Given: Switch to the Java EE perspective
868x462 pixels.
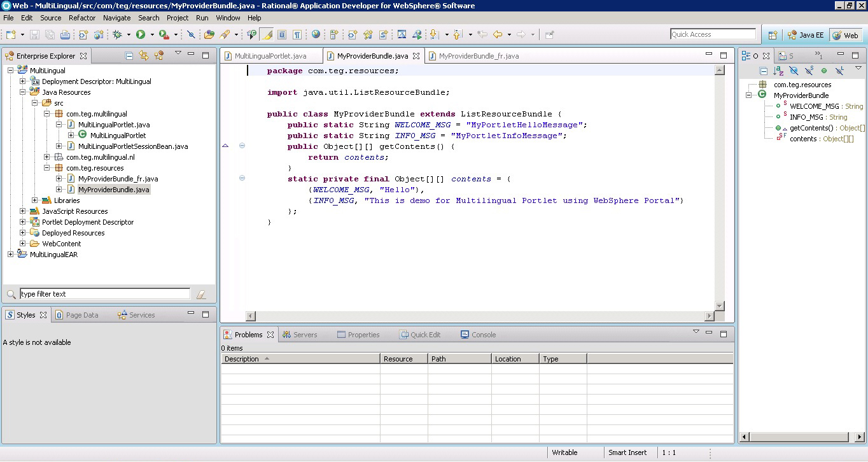Looking at the screenshot, I should (806, 35).
